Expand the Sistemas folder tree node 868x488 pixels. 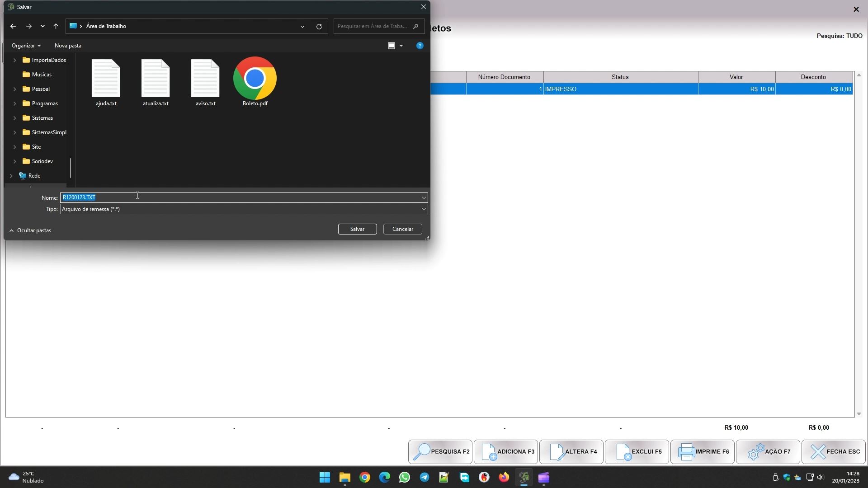click(14, 118)
